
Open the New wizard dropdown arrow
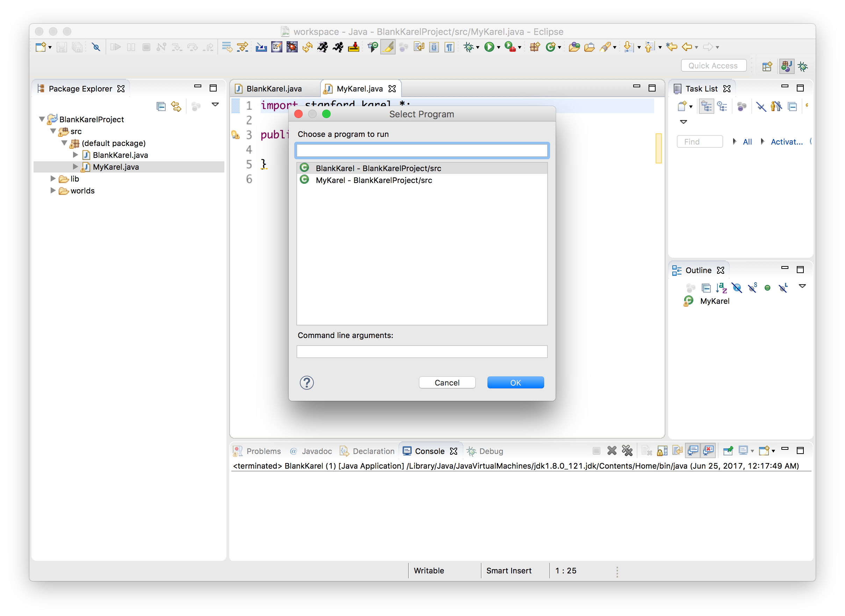(50, 48)
